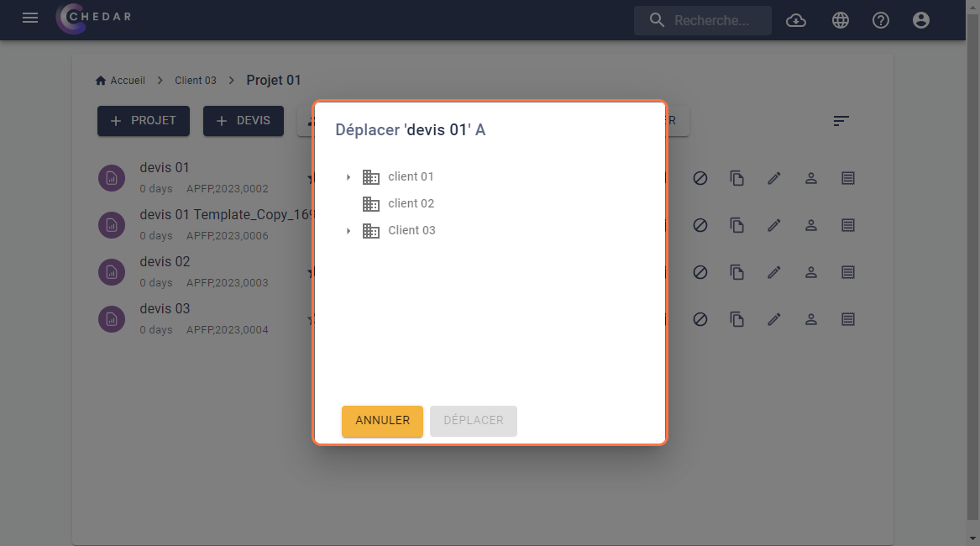Open the help question mark icon
This screenshot has width=980, height=546.
tap(881, 21)
